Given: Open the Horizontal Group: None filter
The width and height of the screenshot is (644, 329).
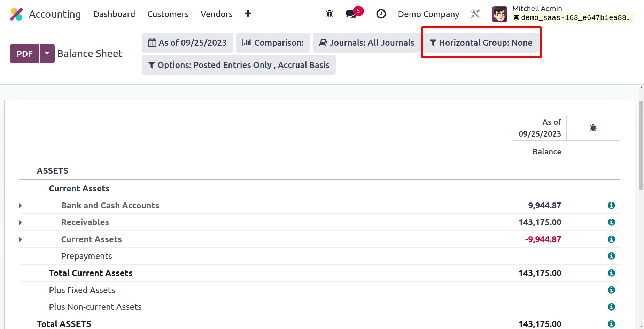Looking at the screenshot, I should (x=481, y=43).
